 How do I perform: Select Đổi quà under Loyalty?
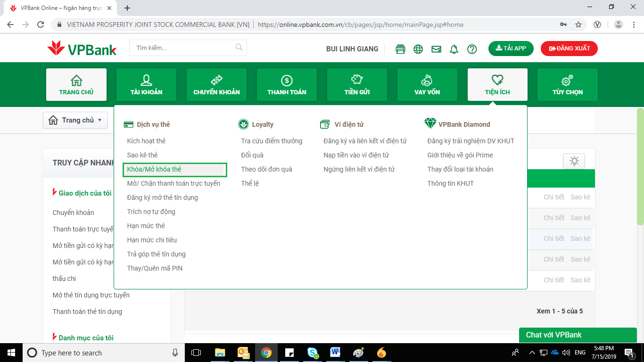click(252, 155)
